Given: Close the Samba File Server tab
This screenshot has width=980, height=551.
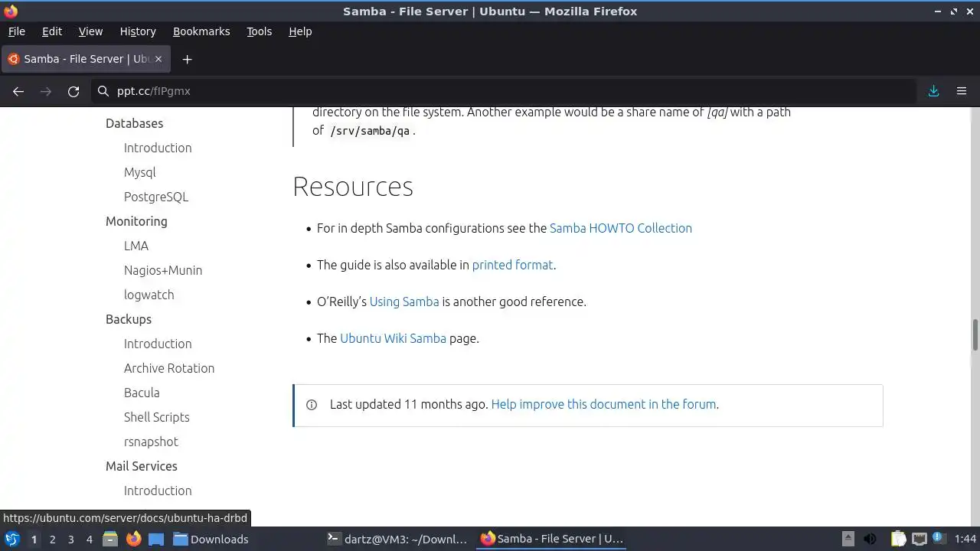Looking at the screenshot, I should (x=158, y=59).
